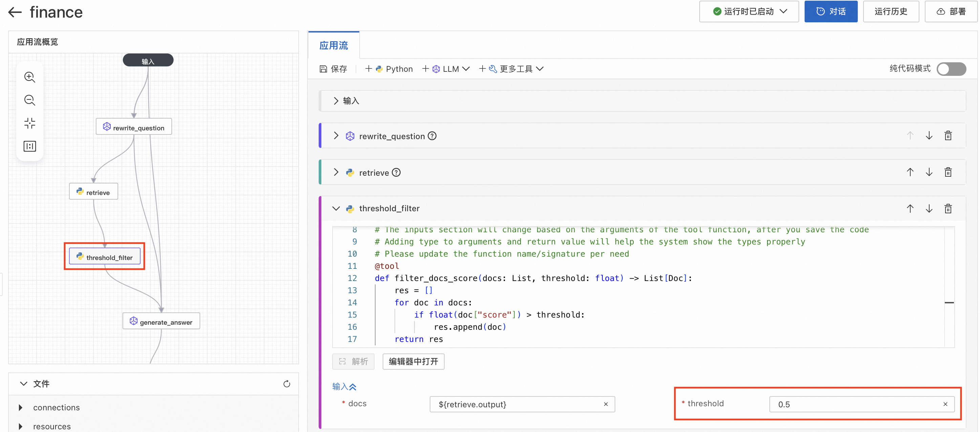
Task: Click the back arrow next to finance
Action: (15, 12)
